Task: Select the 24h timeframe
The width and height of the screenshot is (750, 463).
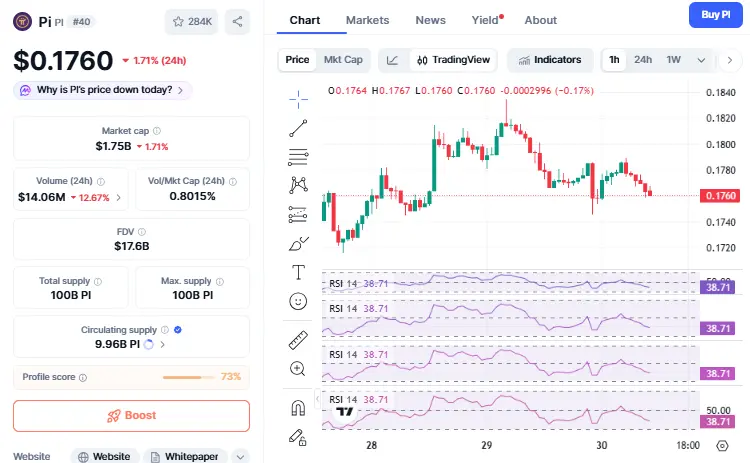Action: (x=643, y=60)
